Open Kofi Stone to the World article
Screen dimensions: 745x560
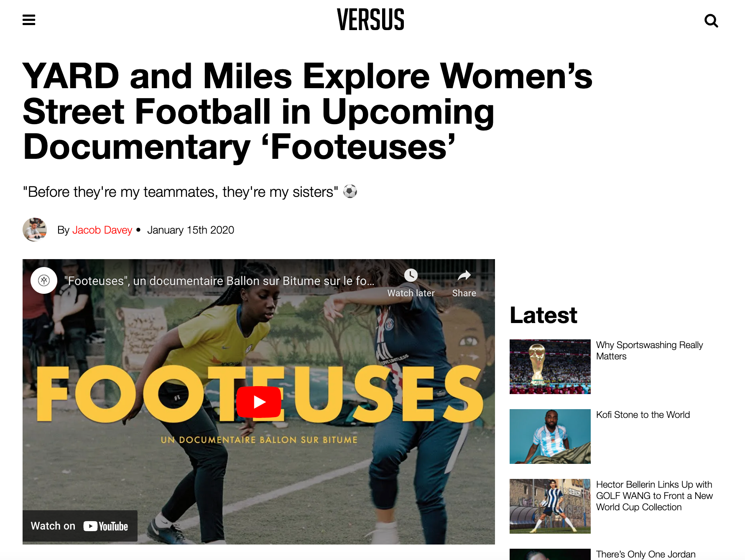click(643, 415)
